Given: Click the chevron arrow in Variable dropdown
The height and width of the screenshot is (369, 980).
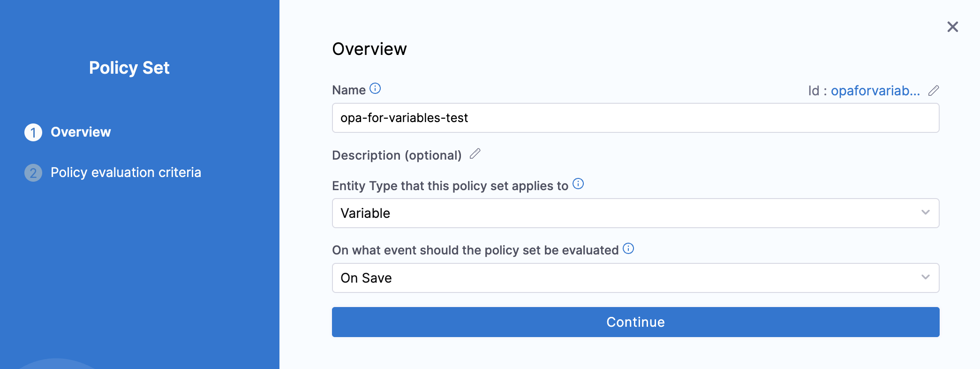Looking at the screenshot, I should [925, 213].
